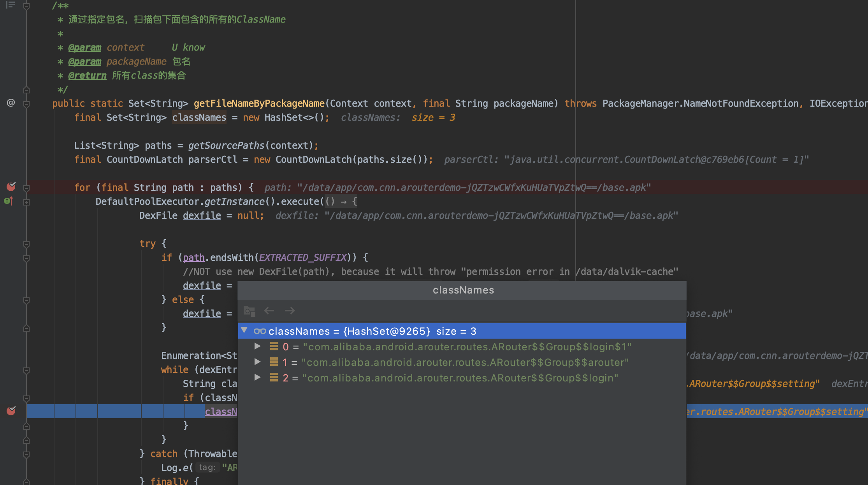868x485 pixels.
Task: Click PackageManager.NameNotFoundException in throws clause
Action: [700, 104]
